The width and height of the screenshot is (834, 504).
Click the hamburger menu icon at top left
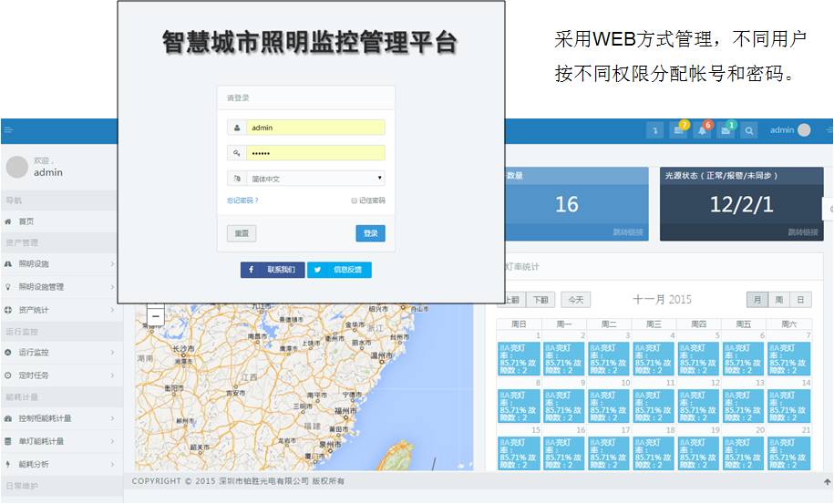click(x=8, y=130)
